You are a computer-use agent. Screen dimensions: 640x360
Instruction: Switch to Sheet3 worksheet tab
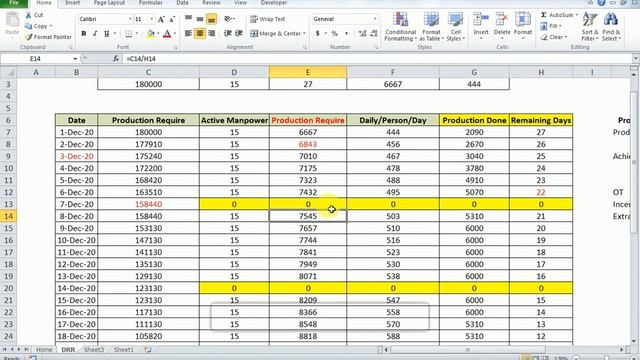[93, 350]
